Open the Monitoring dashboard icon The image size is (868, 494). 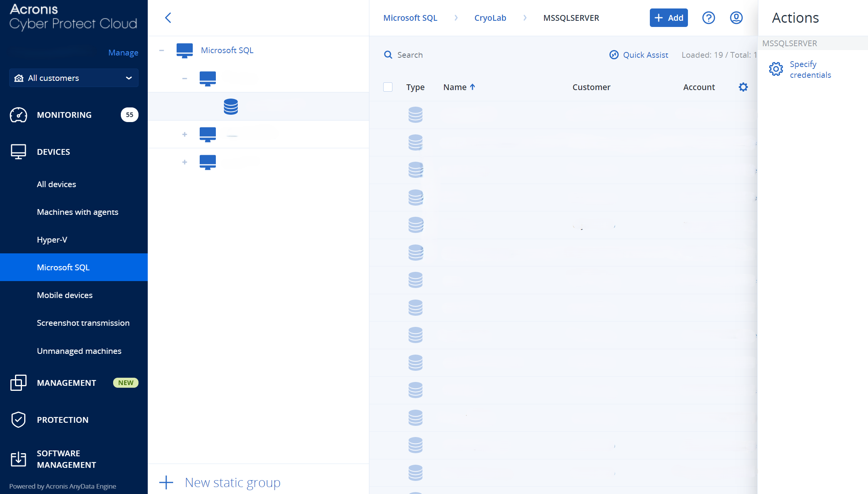click(x=18, y=115)
